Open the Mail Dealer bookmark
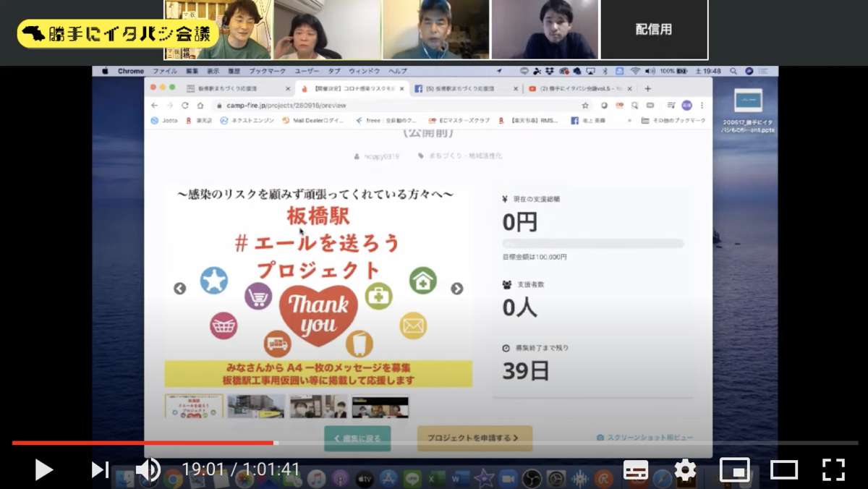868x489 pixels. coord(313,121)
